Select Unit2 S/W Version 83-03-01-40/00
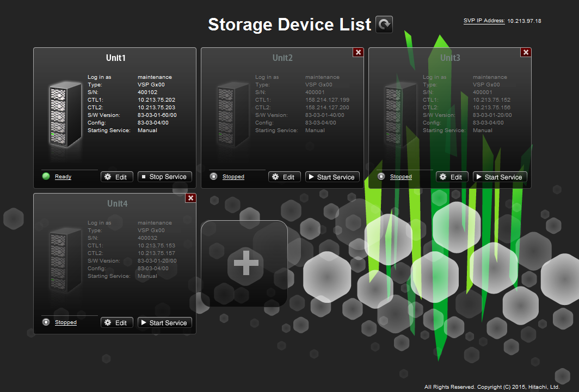This screenshot has width=579, height=392. tap(325, 115)
